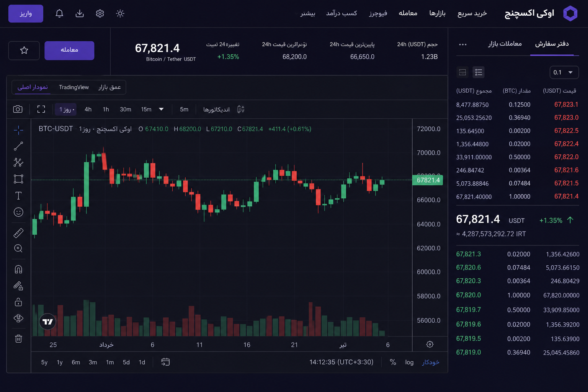Open go-to-date calendar icon
This screenshot has height=392, width=588.
pos(165,362)
